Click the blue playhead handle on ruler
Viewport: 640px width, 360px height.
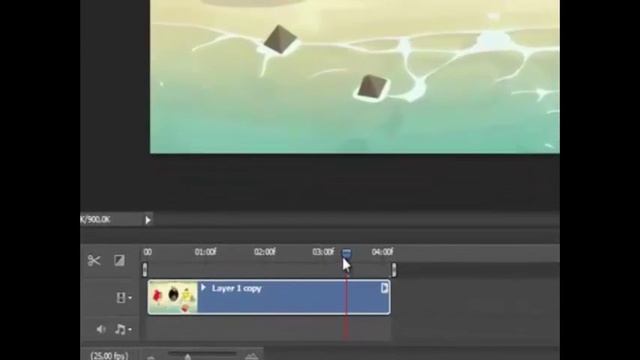pos(346,253)
